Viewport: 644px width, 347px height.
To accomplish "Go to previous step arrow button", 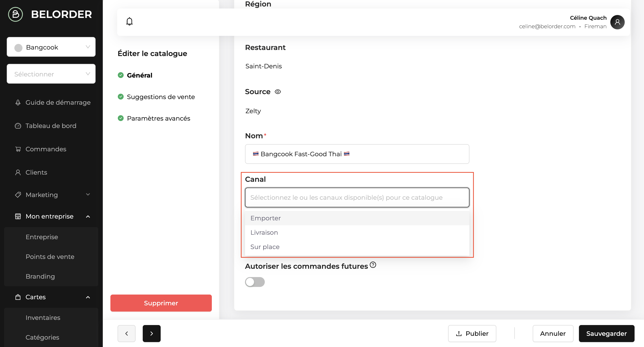I will point(127,334).
